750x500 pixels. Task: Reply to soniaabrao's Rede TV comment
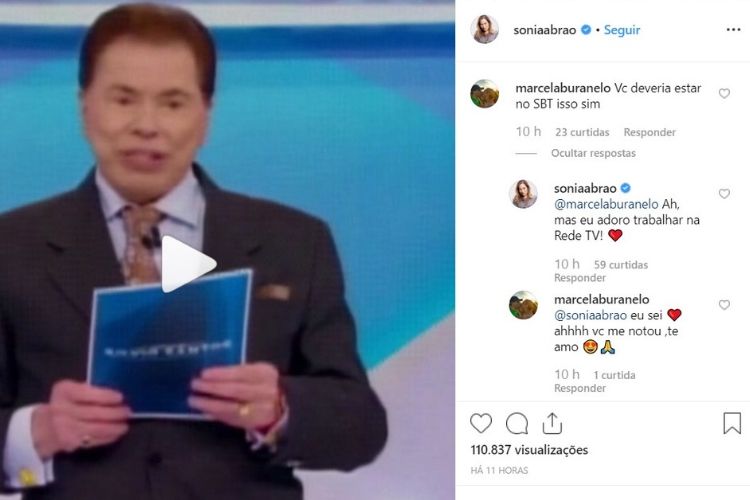[x=580, y=278]
